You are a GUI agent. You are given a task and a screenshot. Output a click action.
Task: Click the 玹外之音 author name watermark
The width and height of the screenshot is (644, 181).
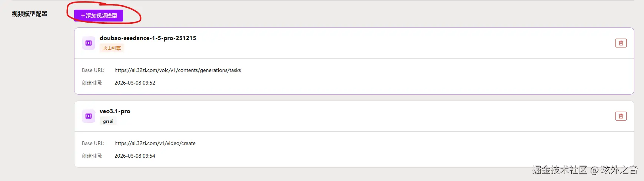pos(619,170)
